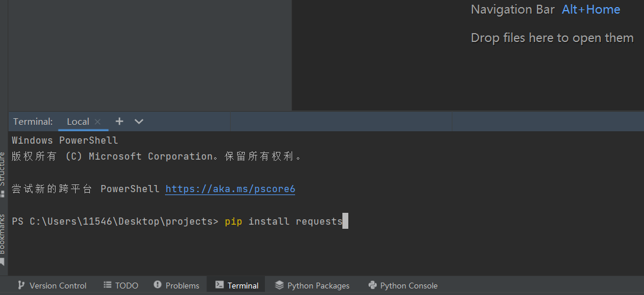Click the PS C:\Users\11546\Desktop\projects prompt path
Image resolution: width=644 pixels, height=295 pixels.
point(115,222)
